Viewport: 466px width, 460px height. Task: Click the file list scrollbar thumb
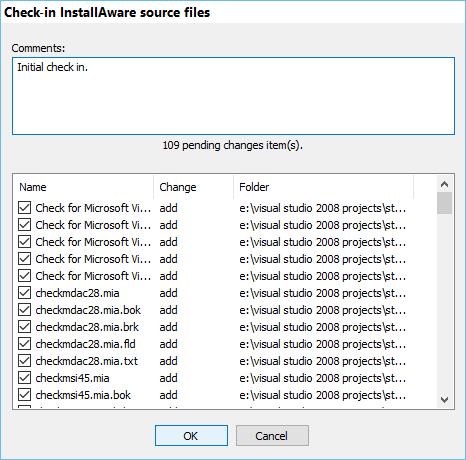444,203
